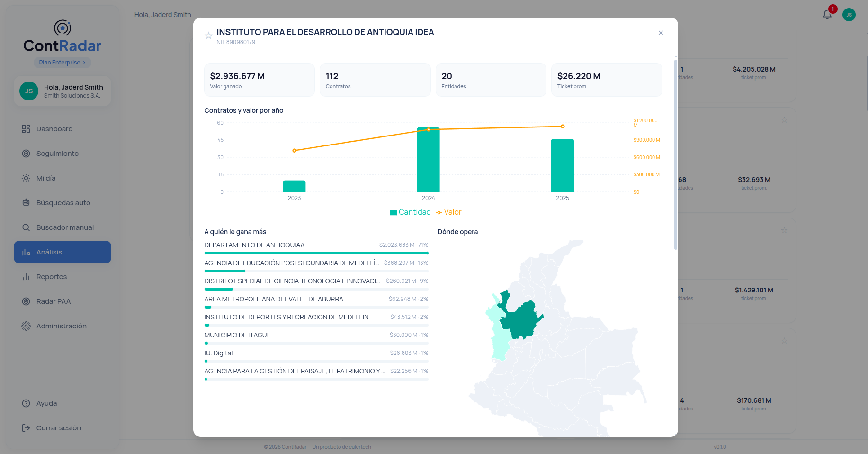Screen dimensions: 868x454
Task: Open Radar PAA in the sidebar
Action: tap(63, 301)
